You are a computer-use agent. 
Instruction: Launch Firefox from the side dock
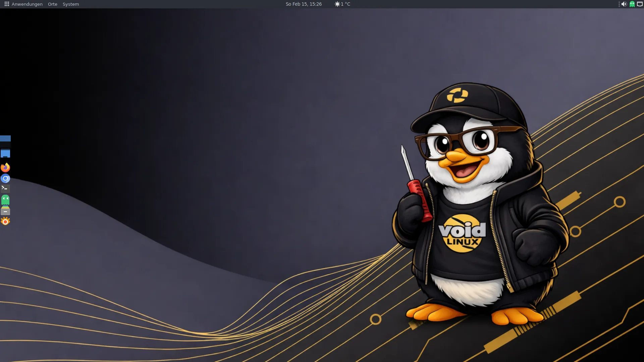[x=5, y=167]
